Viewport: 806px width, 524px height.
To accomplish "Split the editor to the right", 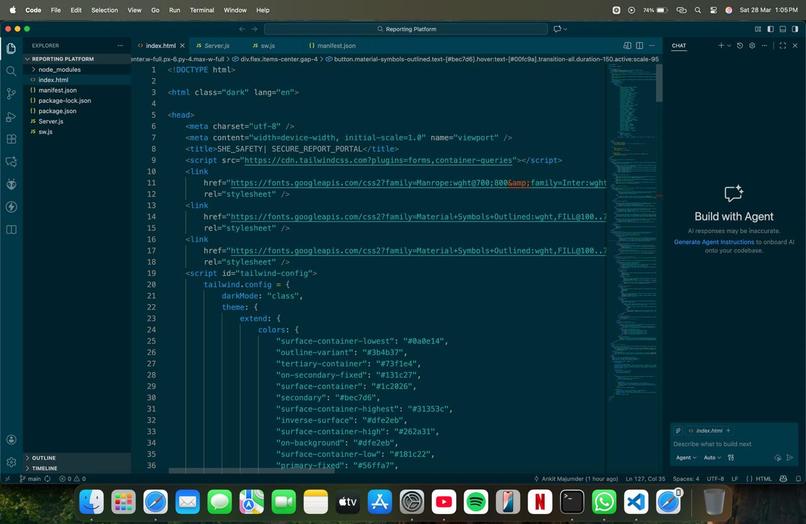I will (x=639, y=46).
